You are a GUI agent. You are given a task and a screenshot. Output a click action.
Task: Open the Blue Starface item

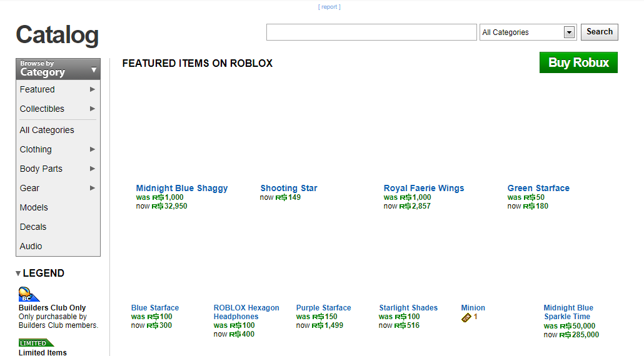coord(155,308)
